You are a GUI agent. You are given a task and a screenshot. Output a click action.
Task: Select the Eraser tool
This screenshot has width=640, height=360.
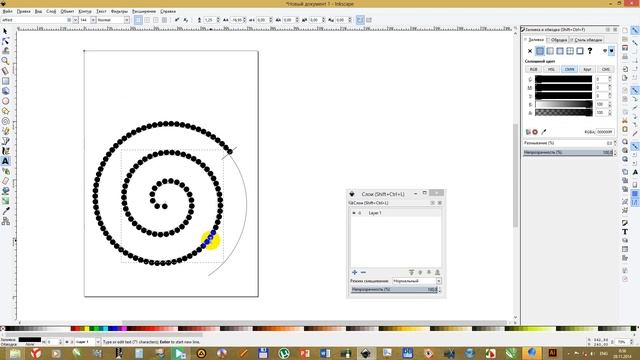(x=5, y=181)
